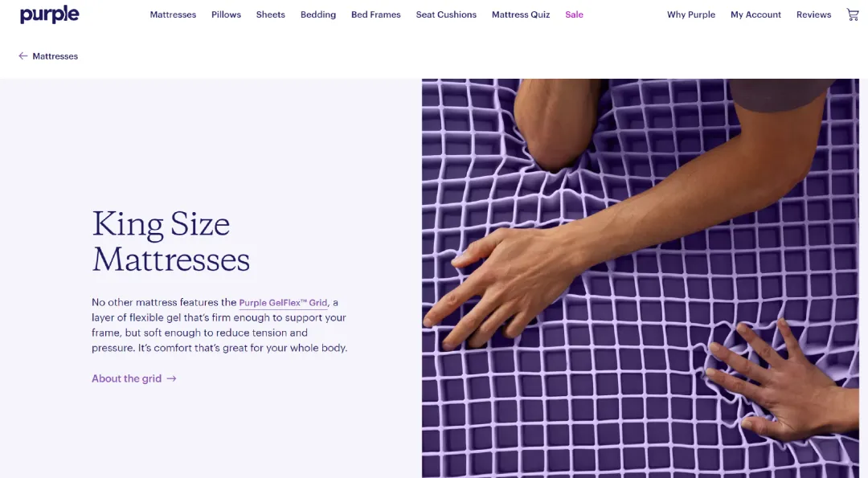Open the Sale page
868x478 pixels.
[x=574, y=15]
